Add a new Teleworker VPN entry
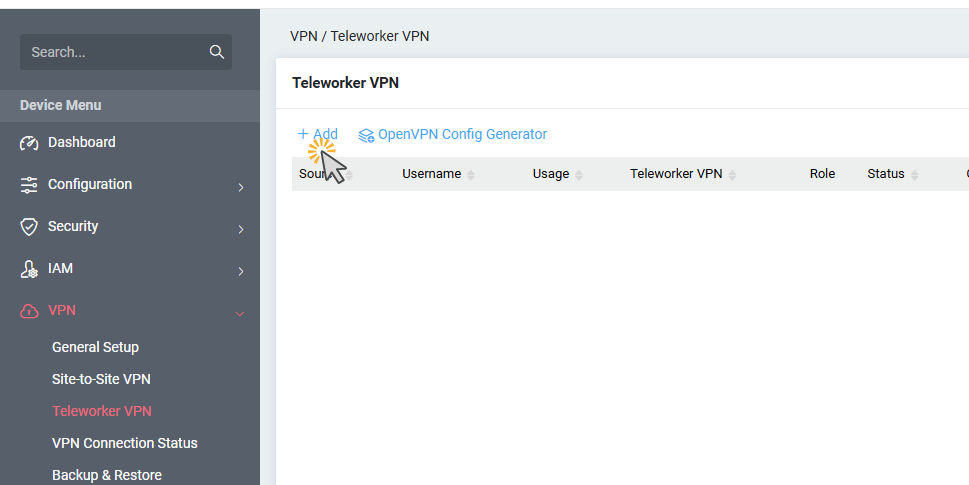969x485 pixels. [x=318, y=134]
